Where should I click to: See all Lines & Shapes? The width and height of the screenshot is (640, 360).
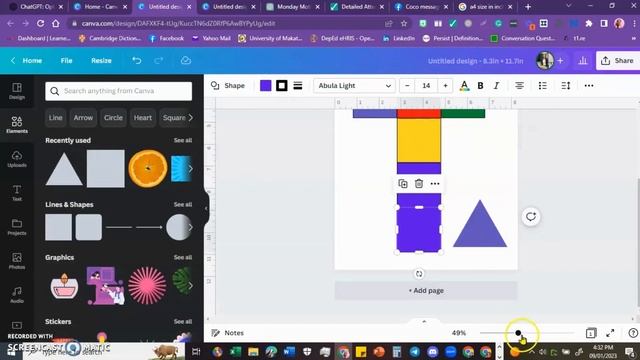[x=182, y=204]
